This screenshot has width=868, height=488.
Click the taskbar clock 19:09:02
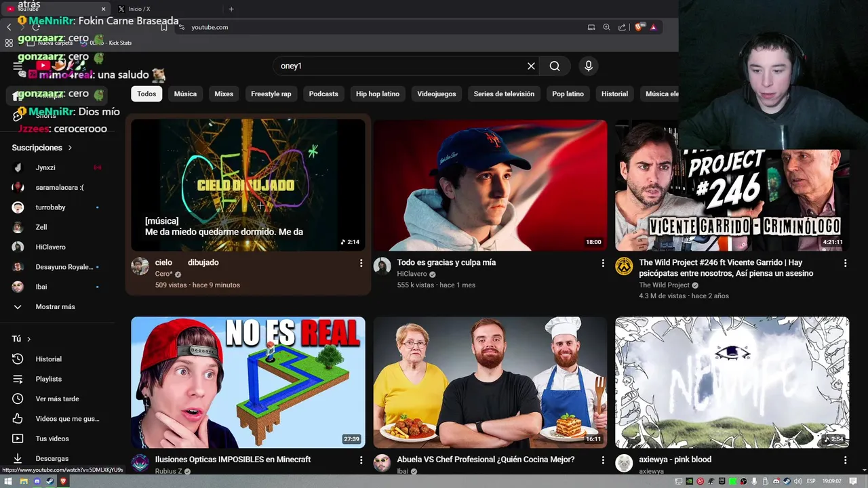pos(832,481)
